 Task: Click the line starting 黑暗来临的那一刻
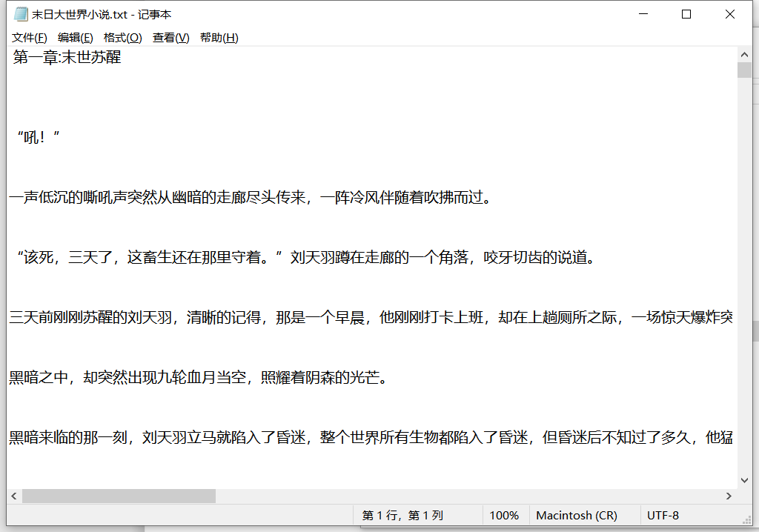point(371,437)
